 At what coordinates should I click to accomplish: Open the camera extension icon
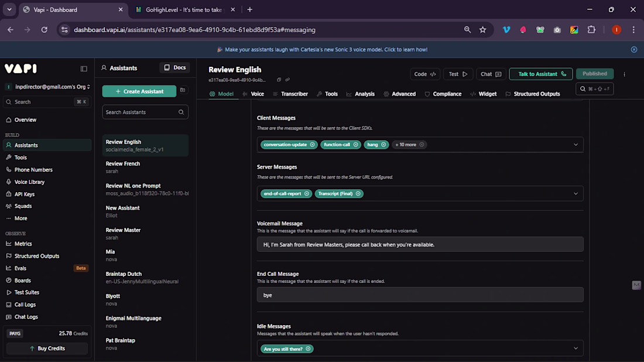pyautogui.click(x=557, y=30)
